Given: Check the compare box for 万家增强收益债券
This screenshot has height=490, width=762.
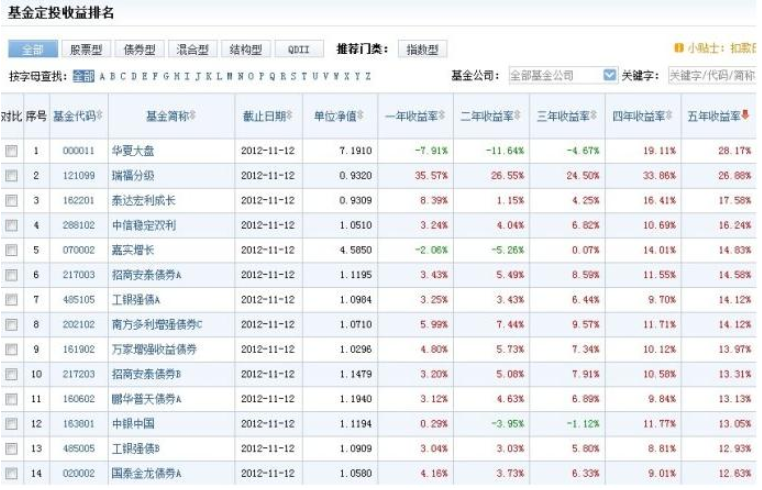Looking at the screenshot, I should (11, 350).
